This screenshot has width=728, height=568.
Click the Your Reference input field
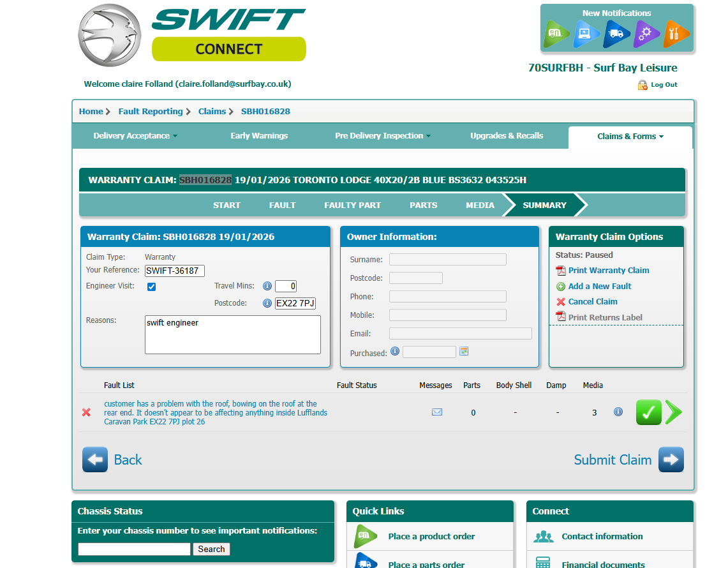[175, 271]
